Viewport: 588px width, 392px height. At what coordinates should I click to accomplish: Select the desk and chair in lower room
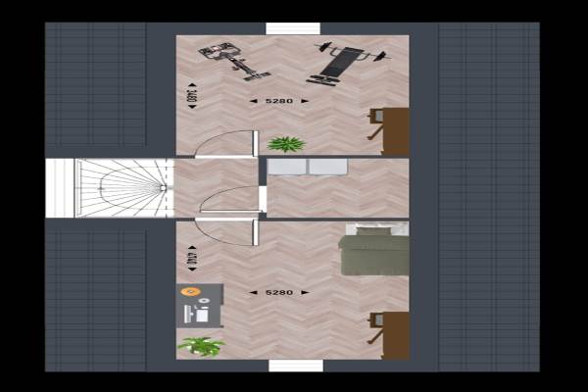pos(390,334)
